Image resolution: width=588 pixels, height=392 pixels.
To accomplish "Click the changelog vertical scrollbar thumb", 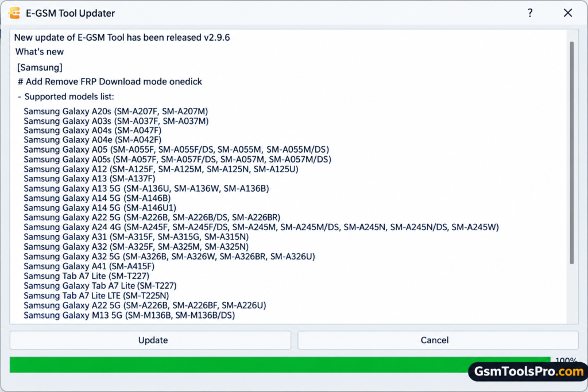I will [x=572, y=153].
